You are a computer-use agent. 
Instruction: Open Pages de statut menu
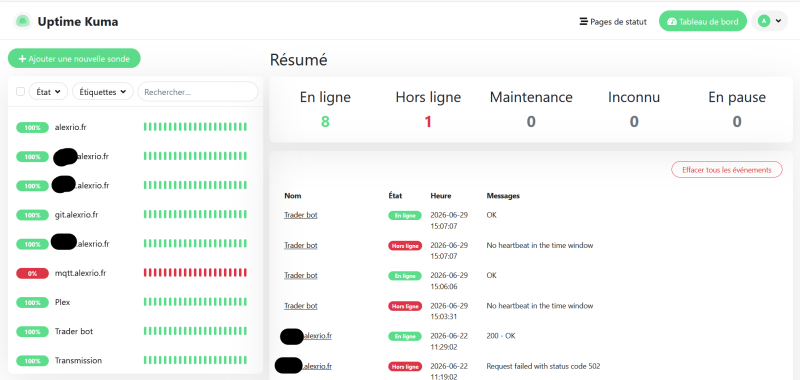(x=613, y=22)
